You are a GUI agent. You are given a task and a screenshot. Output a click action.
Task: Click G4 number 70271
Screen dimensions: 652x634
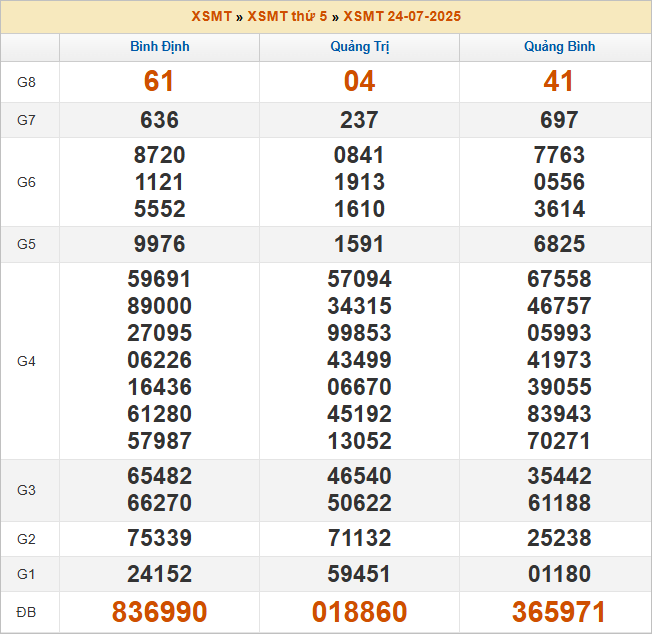tap(559, 441)
